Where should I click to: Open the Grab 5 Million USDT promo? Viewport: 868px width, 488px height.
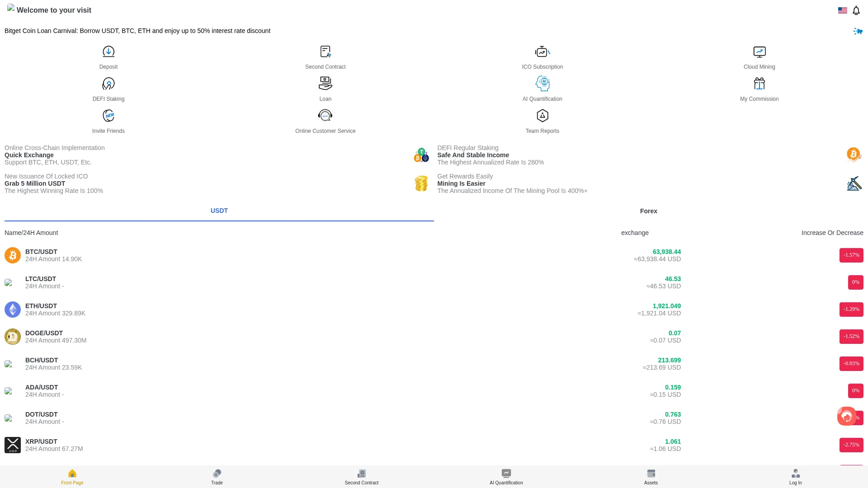[x=35, y=183]
